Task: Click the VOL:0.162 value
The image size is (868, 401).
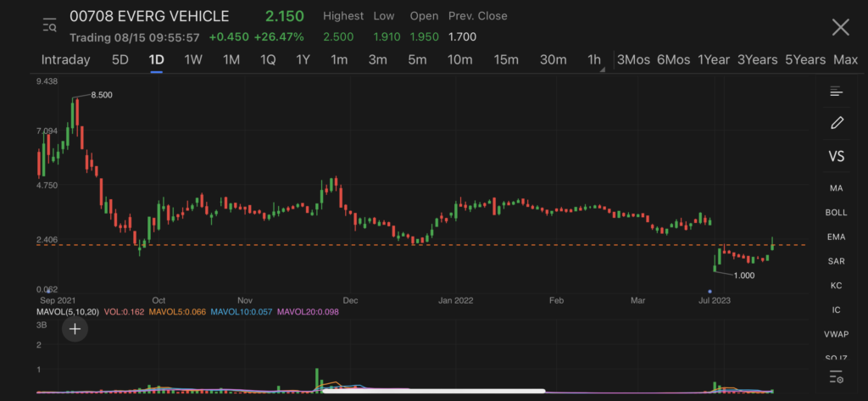Action: (x=124, y=312)
